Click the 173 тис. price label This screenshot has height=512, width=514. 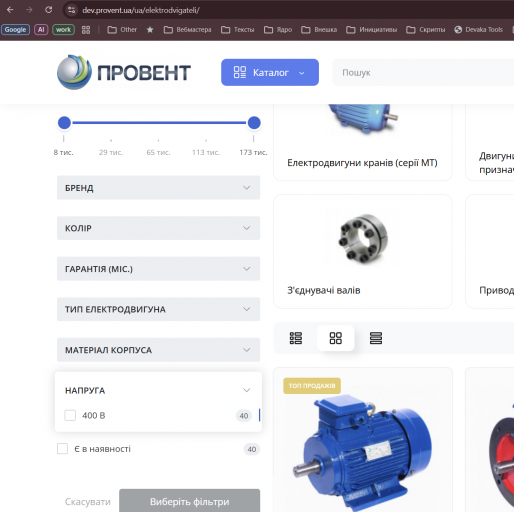click(253, 152)
